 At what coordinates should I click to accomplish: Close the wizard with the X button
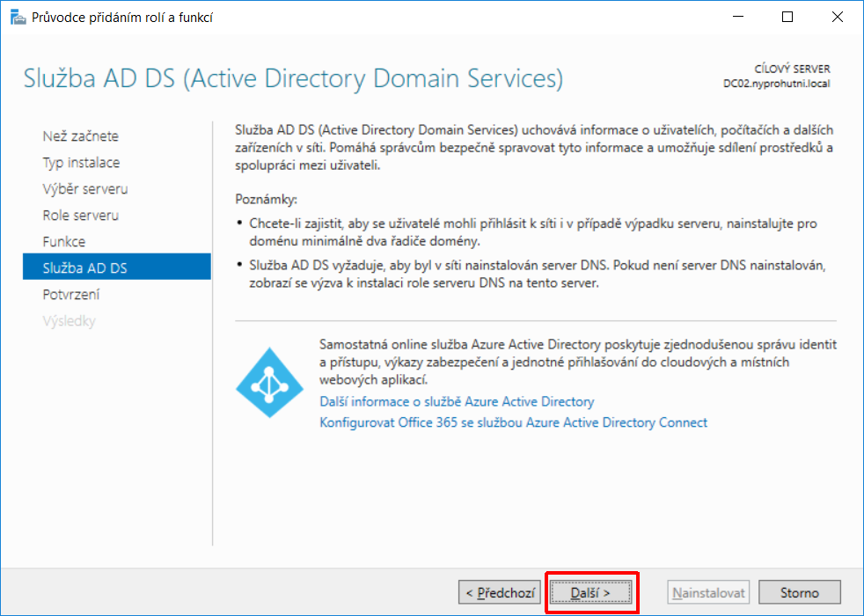tap(837, 17)
